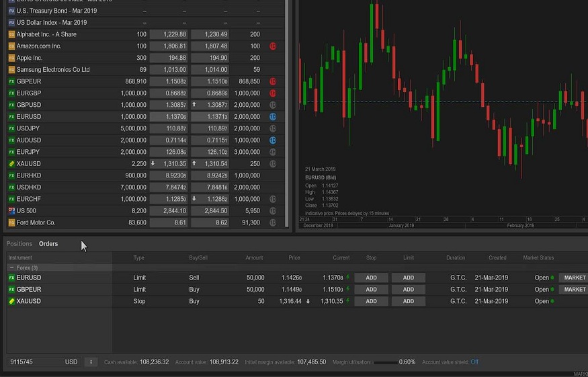Click the stock icon beside Ford Motor Co.
588x377 pixels.
11,222
